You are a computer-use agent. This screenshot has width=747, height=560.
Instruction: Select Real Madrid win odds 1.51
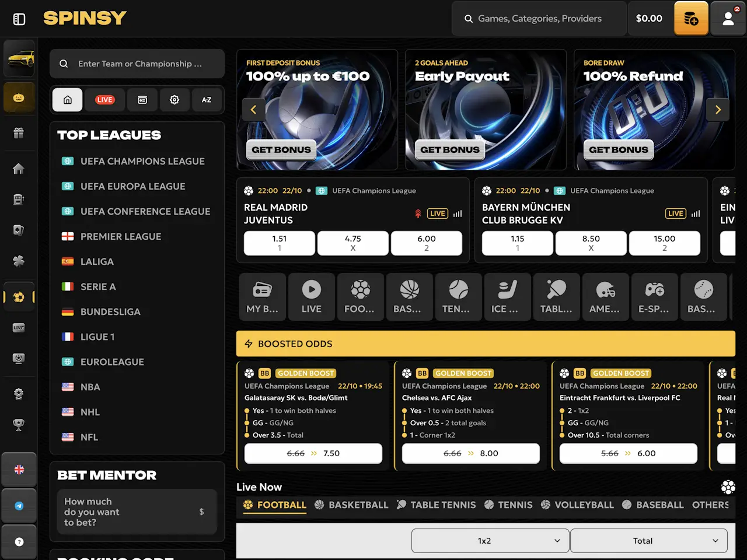[x=280, y=243]
